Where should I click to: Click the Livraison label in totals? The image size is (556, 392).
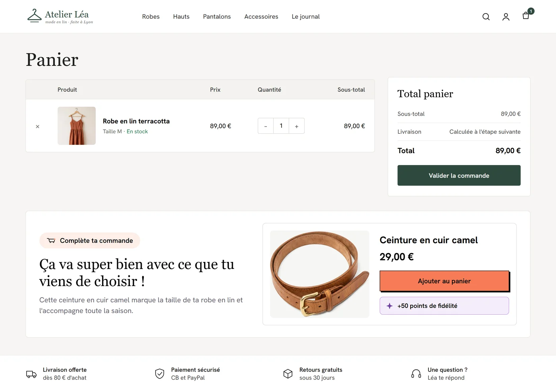tap(409, 132)
